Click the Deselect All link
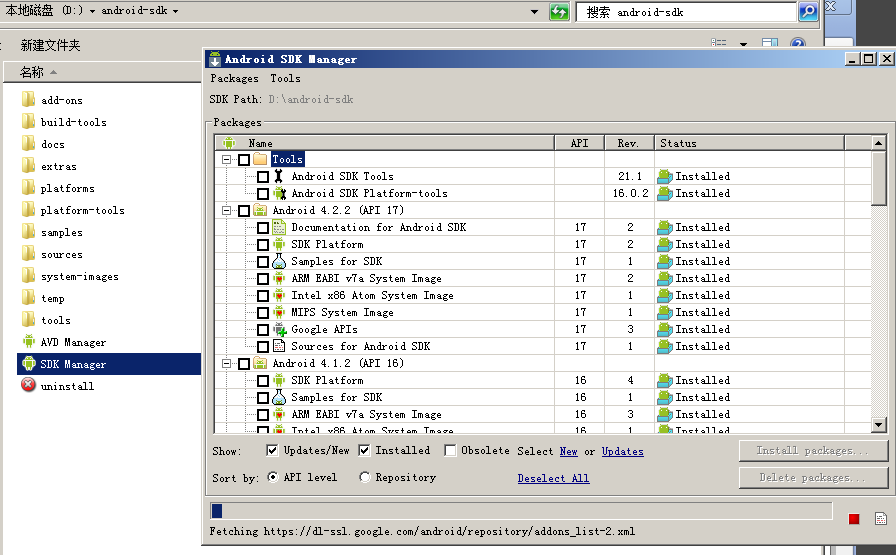 click(x=553, y=478)
